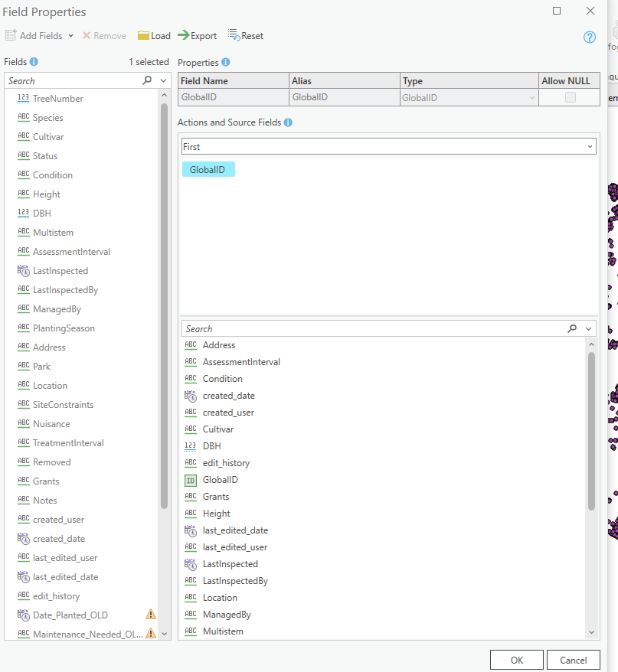Select the Add Fields tool
Viewport: 618px width, 672px height.
point(38,35)
